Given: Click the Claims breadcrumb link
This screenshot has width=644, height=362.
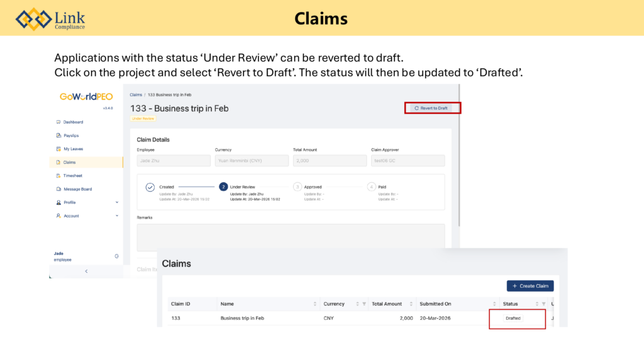Looking at the screenshot, I should (x=135, y=94).
